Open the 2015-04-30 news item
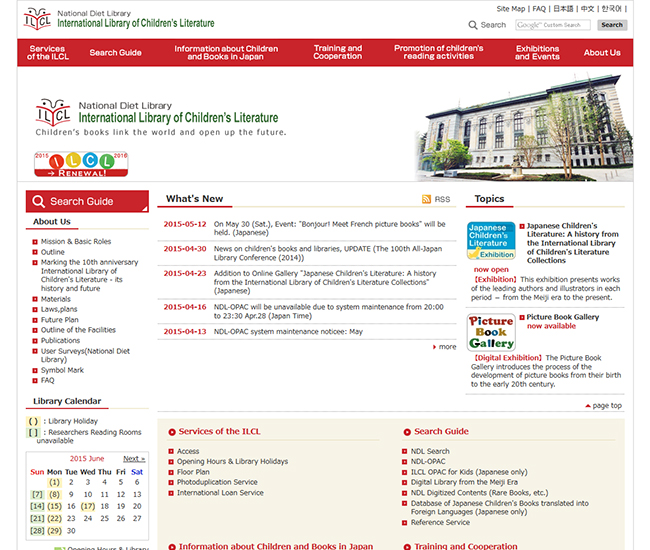The image size is (650, 550). 328,253
